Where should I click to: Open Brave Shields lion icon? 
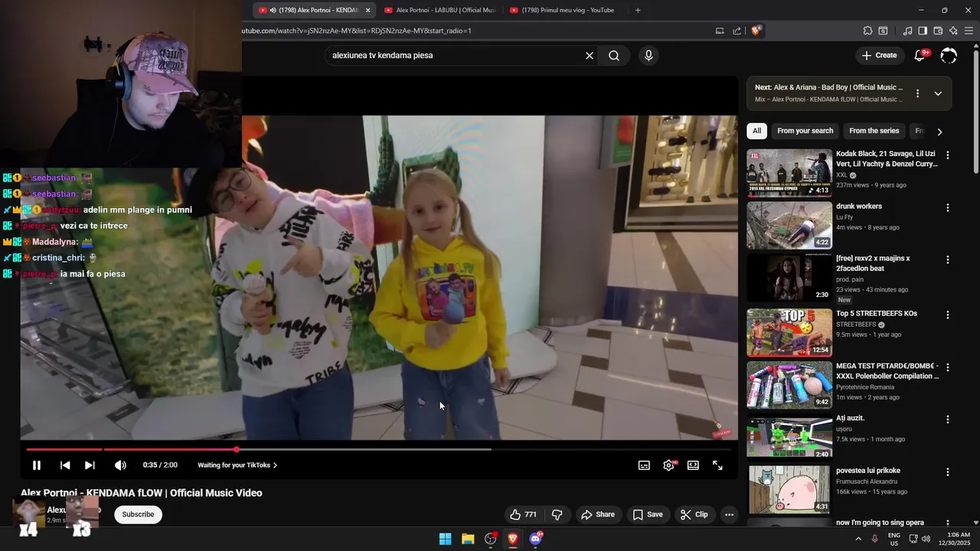(756, 31)
